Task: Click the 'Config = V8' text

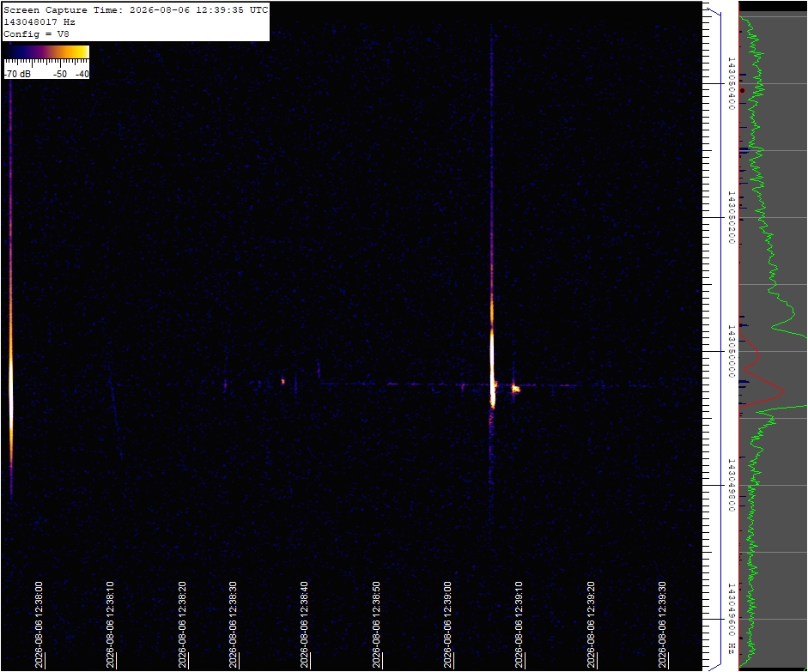Action: point(36,34)
